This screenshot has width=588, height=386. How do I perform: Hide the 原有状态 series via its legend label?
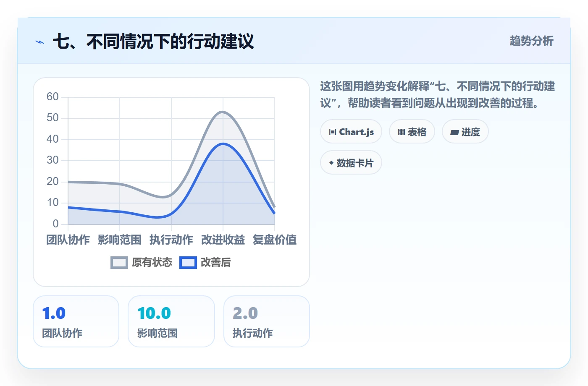pyautogui.click(x=152, y=263)
